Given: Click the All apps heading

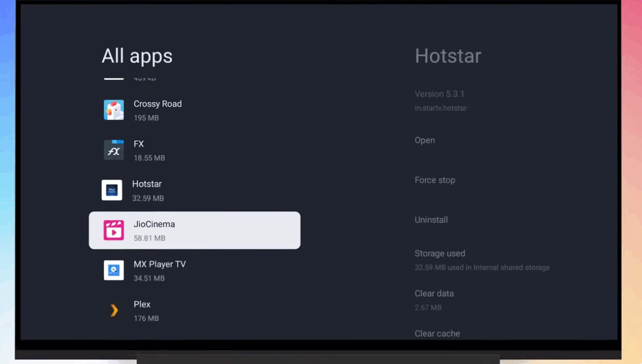Looking at the screenshot, I should tap(137, 56).
